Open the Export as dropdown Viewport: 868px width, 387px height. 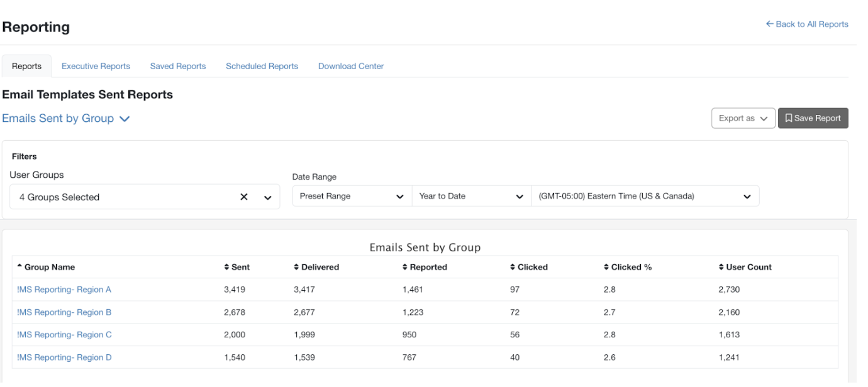point(743,117)
